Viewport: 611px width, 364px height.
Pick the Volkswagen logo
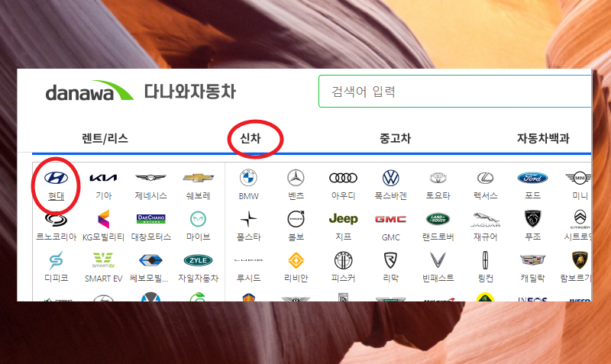click(390, 178)
